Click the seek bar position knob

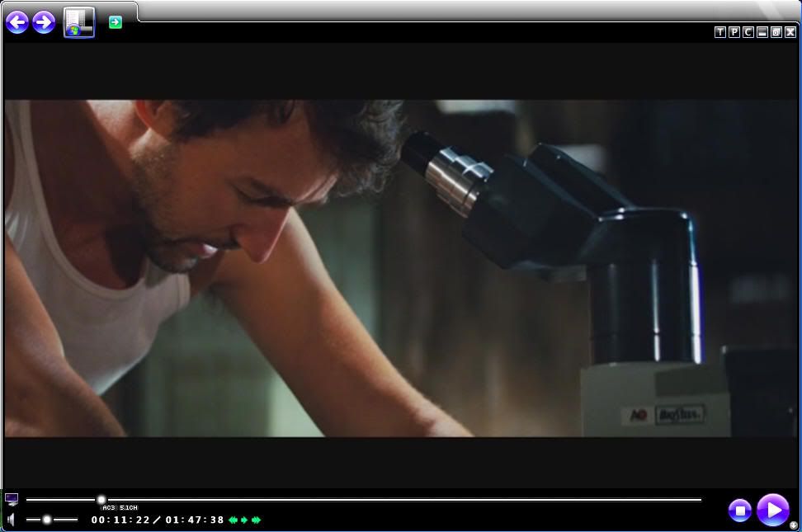pos(101,500)
